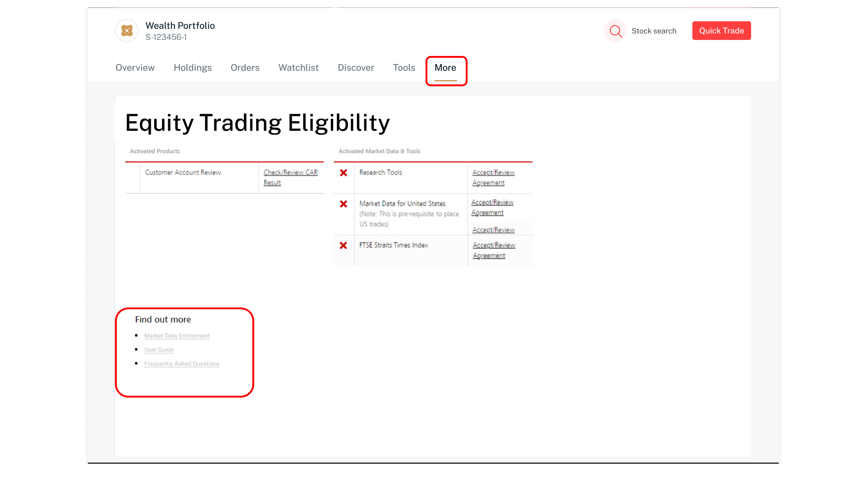Open Frequently Asked Questions link
Screen dimensions: 868x500
click(x=182, y=364)
